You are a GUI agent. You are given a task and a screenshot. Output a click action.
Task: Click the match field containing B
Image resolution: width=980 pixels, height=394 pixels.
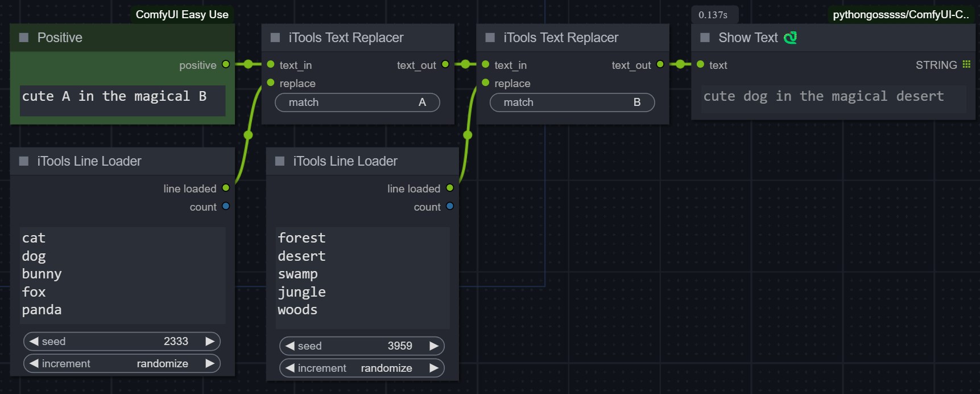572,102
